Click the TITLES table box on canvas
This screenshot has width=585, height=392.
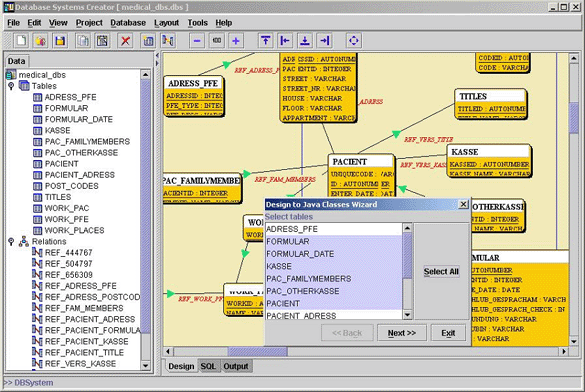coord(491,104)
